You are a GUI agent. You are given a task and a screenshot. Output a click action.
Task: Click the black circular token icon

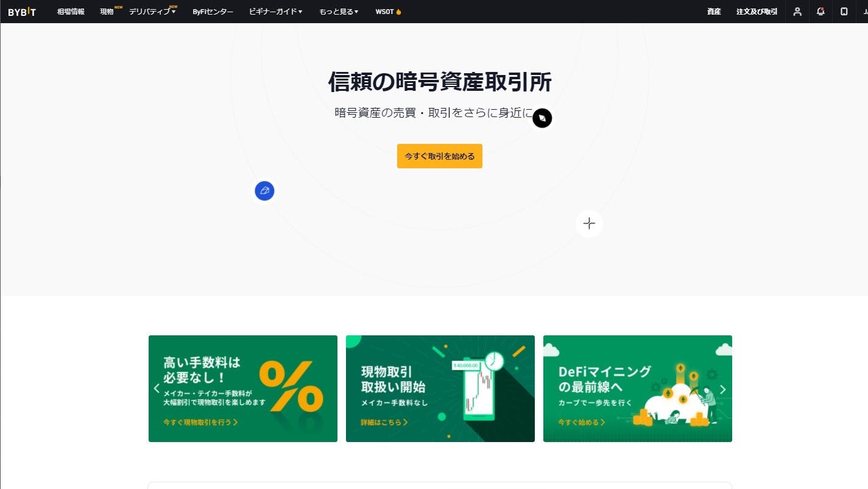(x=542, y=118)
